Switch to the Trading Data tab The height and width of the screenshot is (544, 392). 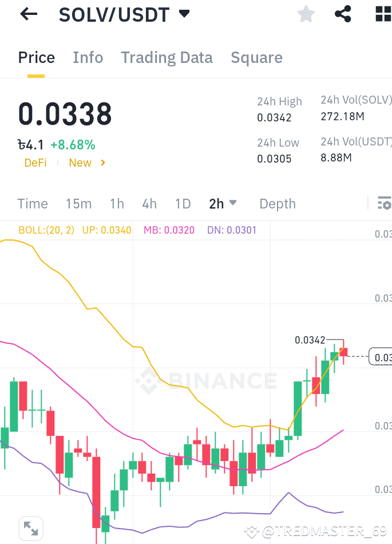[167, 57]
